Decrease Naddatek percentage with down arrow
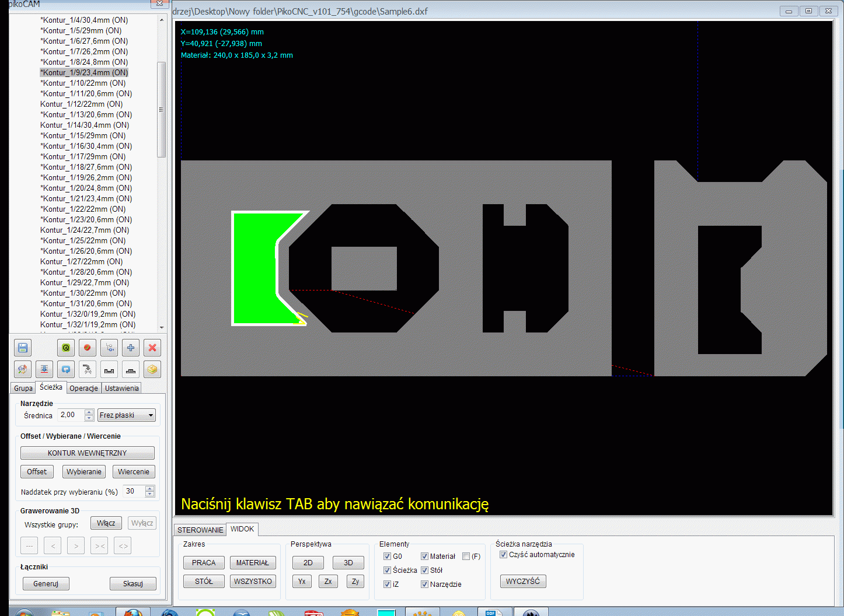844x616 pixels. (150, 494)
